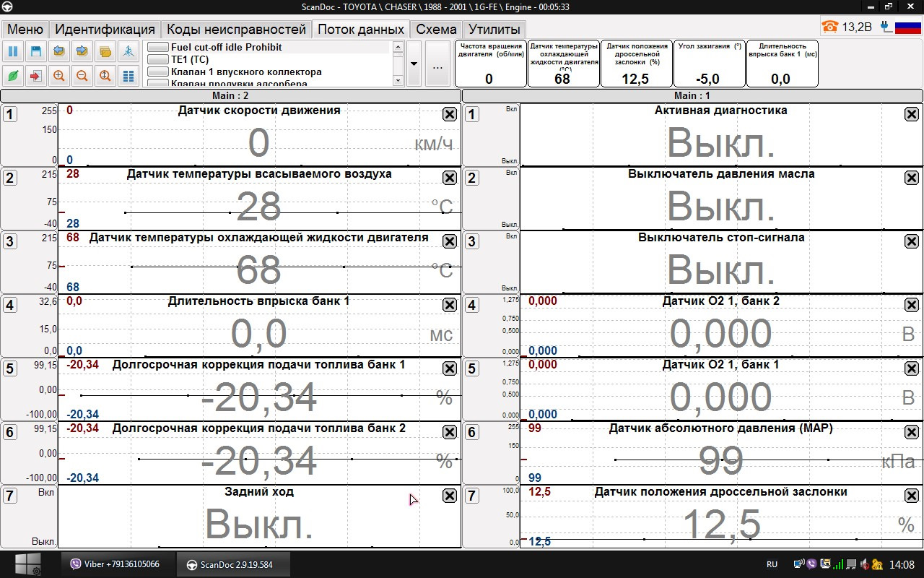Click the Main : 1 panel header

(692, 95)
